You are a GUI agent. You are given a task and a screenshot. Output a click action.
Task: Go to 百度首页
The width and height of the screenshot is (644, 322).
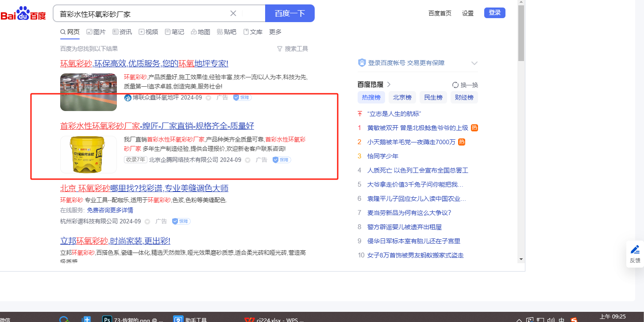pos(440,13)
